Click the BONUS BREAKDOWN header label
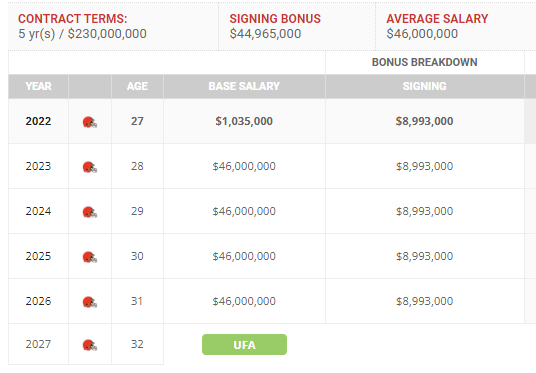 [x=425, y=62]
